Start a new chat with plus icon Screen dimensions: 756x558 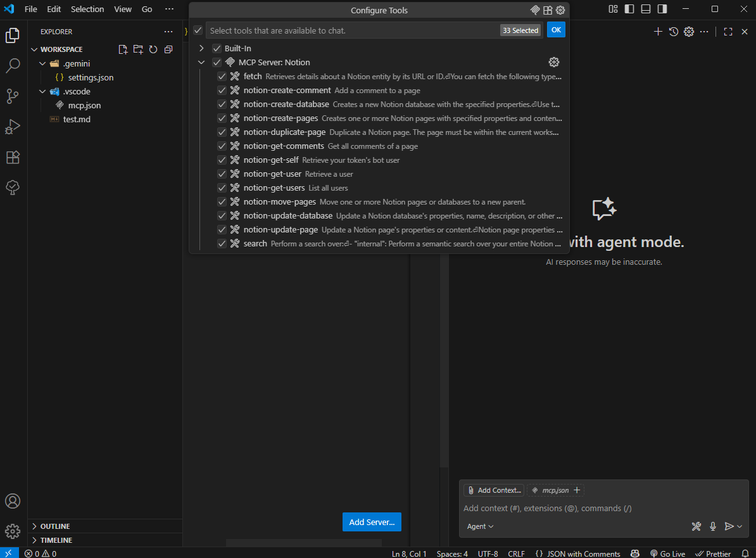tap(658, 31)
